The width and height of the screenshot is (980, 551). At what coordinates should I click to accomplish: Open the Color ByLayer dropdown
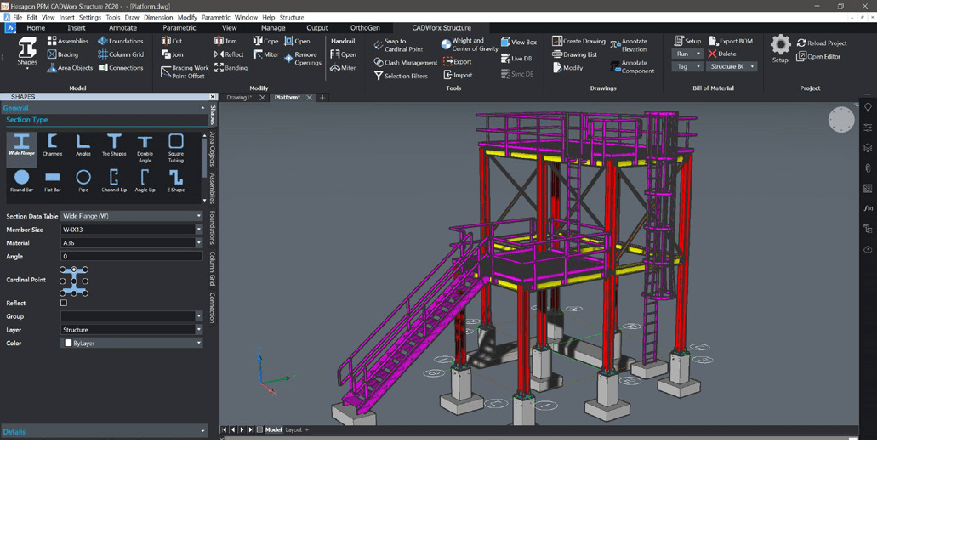click(199, 343)
